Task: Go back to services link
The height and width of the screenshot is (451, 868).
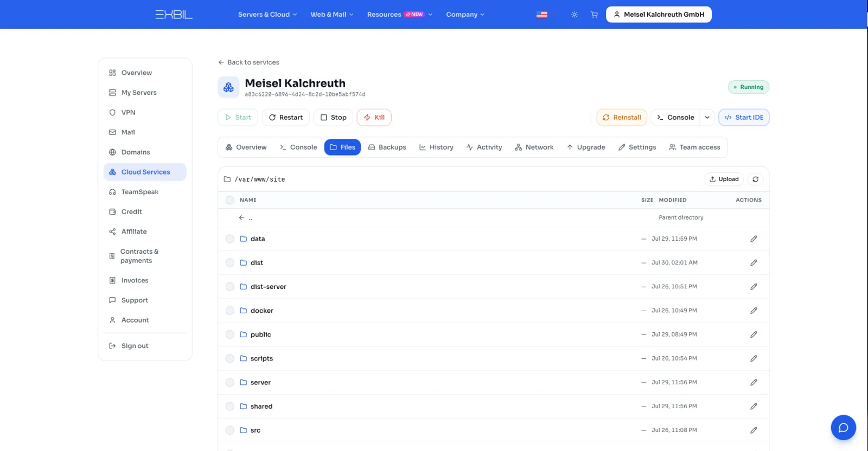Action: pos(248,62)
